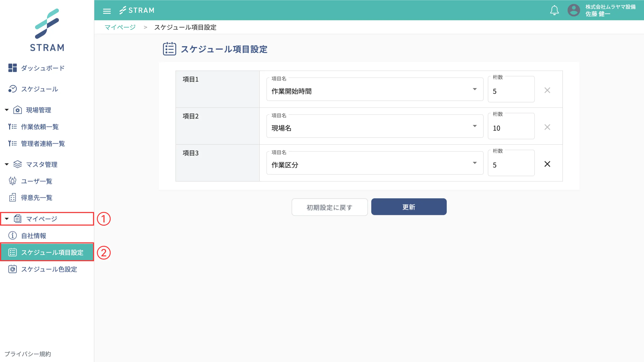
Task: Open the hamburger menu in the top bar
Action: (x=107, y=11)
